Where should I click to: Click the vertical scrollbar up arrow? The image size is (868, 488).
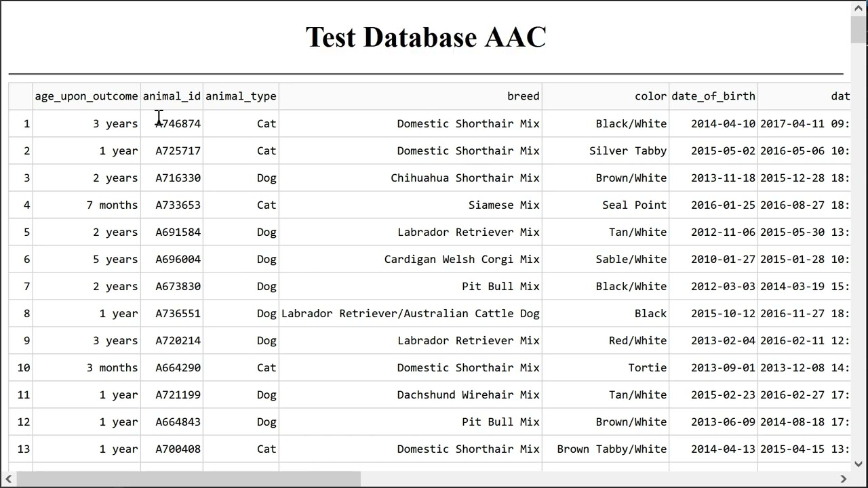tap(859, 7)
